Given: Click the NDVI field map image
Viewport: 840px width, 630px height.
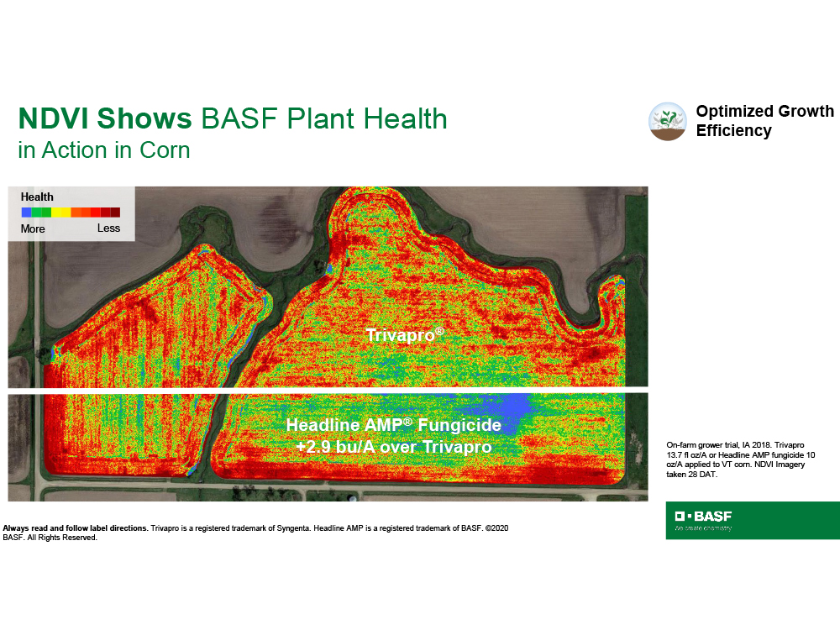Looking at the screenshot, I should click(x=328, y=344).
